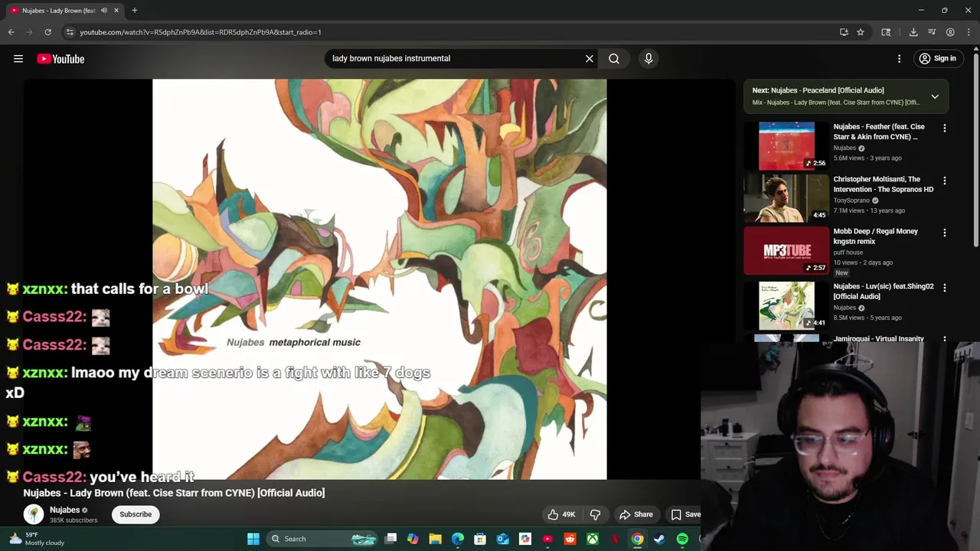Click puff house channel name
The width and height of the screenshot is (980, 551).
click(848, 253)
